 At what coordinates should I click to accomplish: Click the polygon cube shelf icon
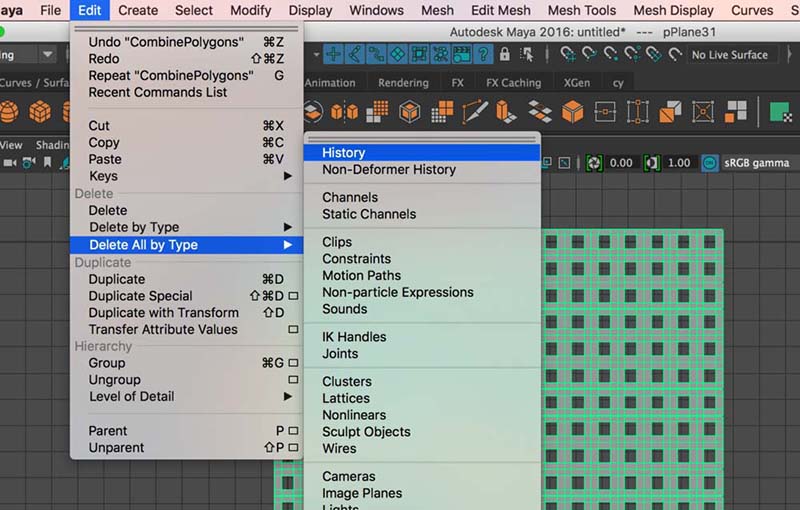pyautogui.click(x=41, y=111)
